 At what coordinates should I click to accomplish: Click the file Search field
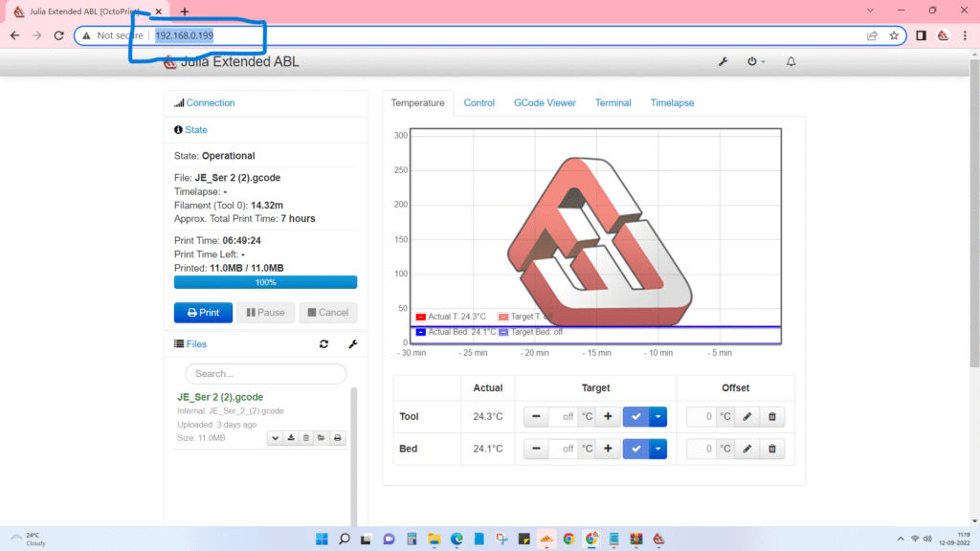pyautogui.click(x=265, y=374)
